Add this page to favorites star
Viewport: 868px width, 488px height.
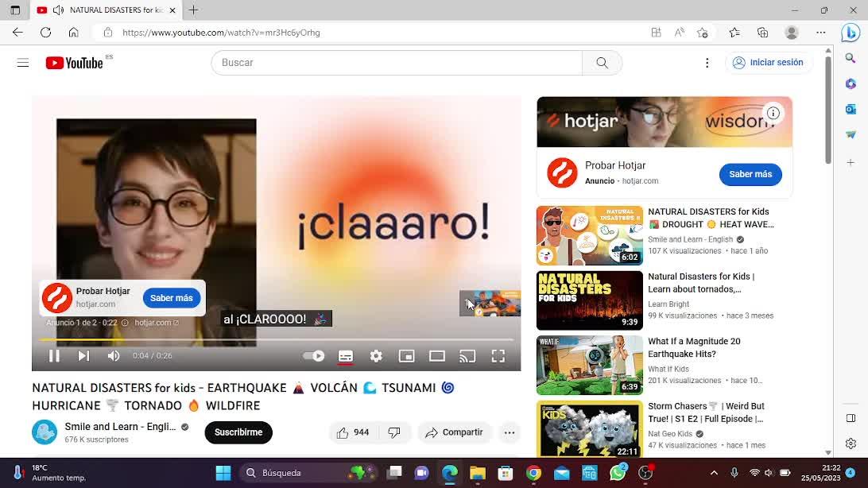(703, 33)
